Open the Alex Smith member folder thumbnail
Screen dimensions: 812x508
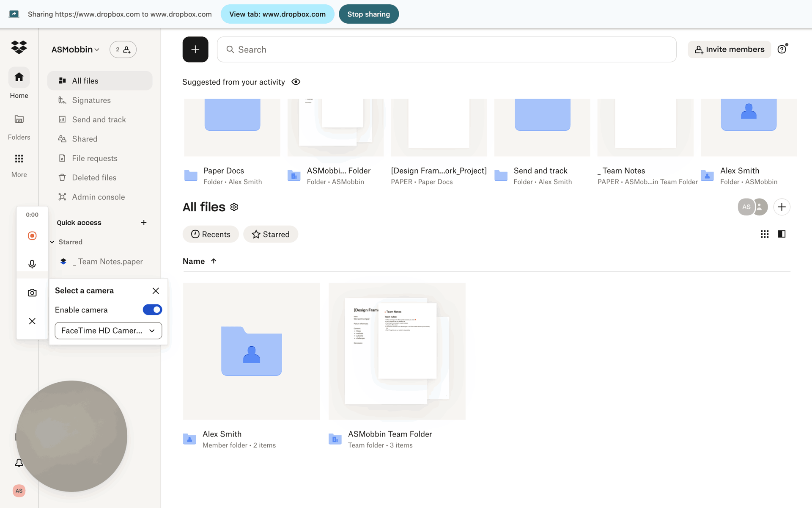[252, 351]
